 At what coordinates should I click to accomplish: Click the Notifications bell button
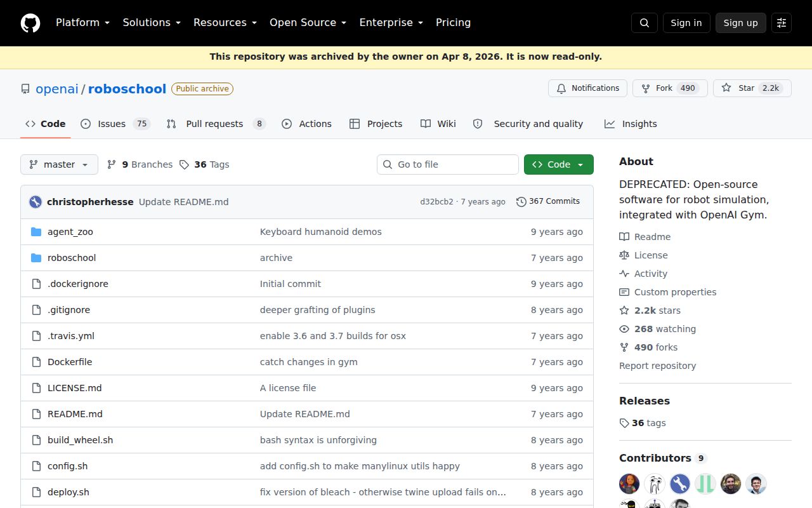click(x=587, y=88)
